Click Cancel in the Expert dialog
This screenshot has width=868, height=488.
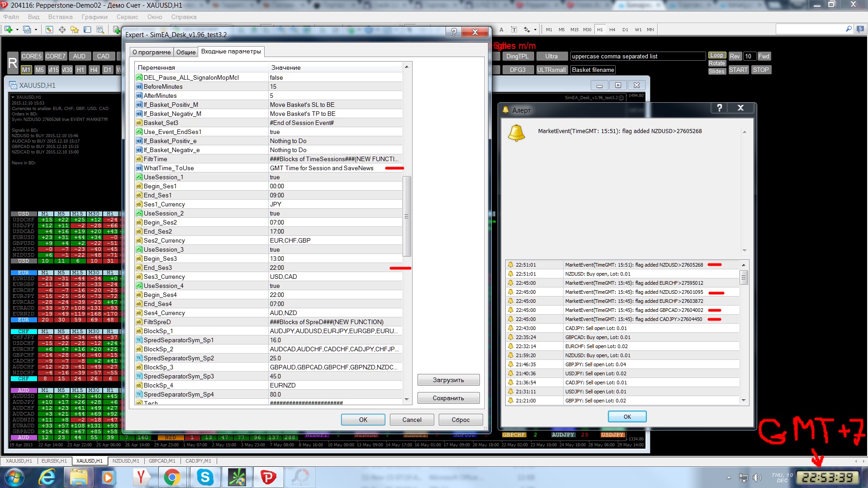(412, 420)
